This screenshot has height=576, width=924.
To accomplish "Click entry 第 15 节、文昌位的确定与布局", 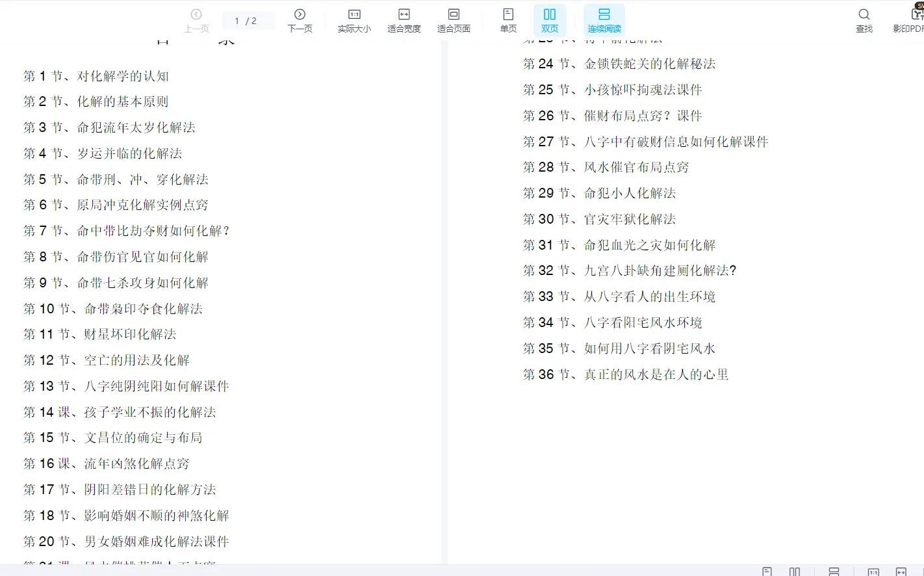I will 113,438.
